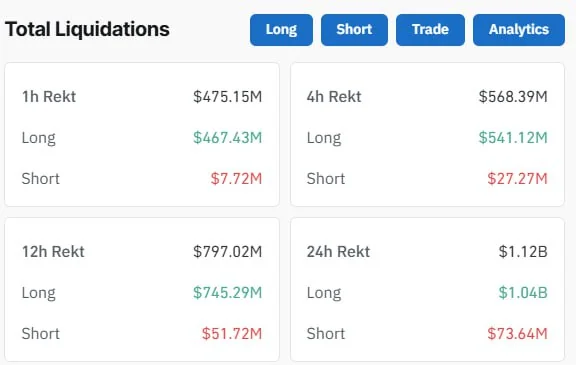Click the 24h Long value $1.04B
Screen dimensions: 576x365
click(523, 293)
